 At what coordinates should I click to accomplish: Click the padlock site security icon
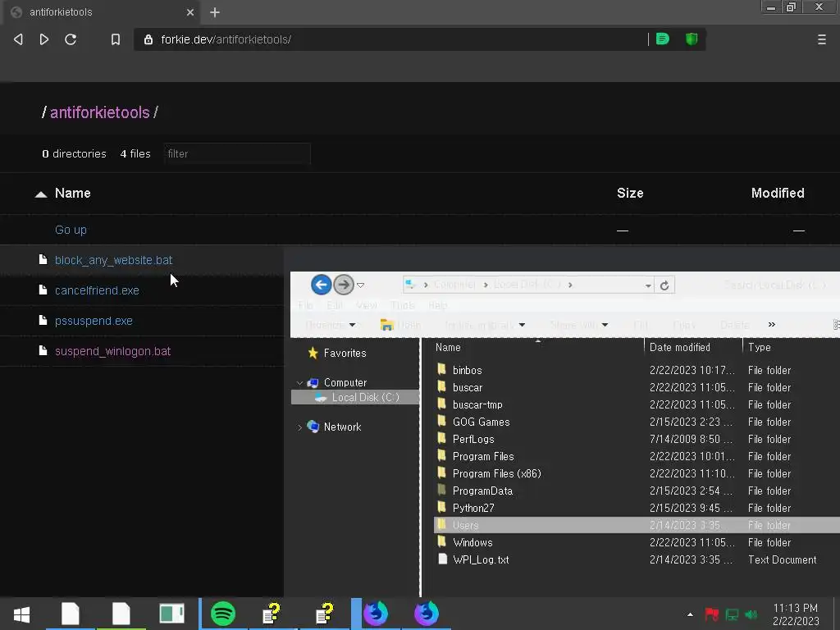(x=148, y=39)
